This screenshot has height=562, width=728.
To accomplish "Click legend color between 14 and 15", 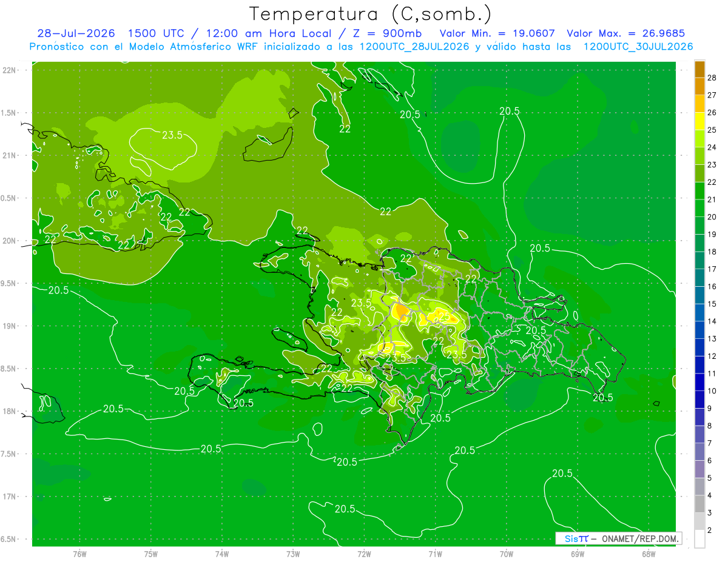I will 700,313.
